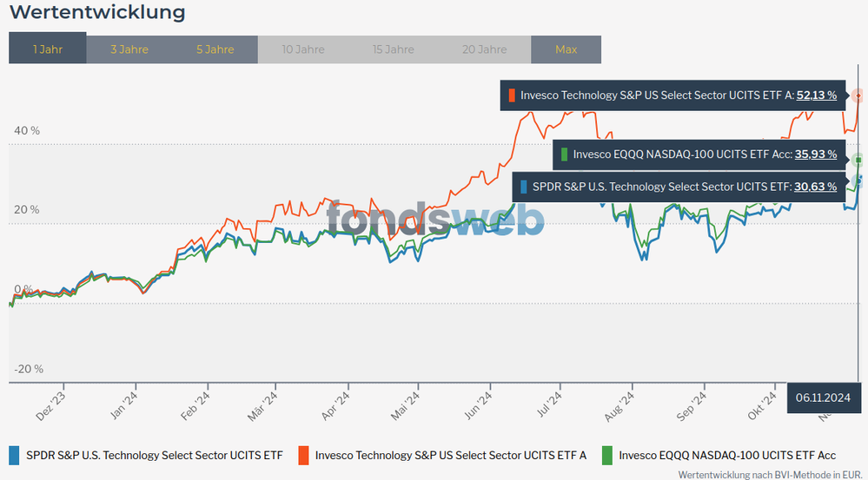868x480 pixels.
Task: Click the green Invesco EQQQ swatch in bottom legend
Action: coord(606,455)
